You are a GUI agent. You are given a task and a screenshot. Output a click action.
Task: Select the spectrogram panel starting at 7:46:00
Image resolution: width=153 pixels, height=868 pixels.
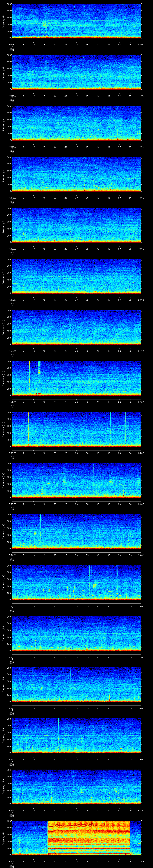[76, 123]
